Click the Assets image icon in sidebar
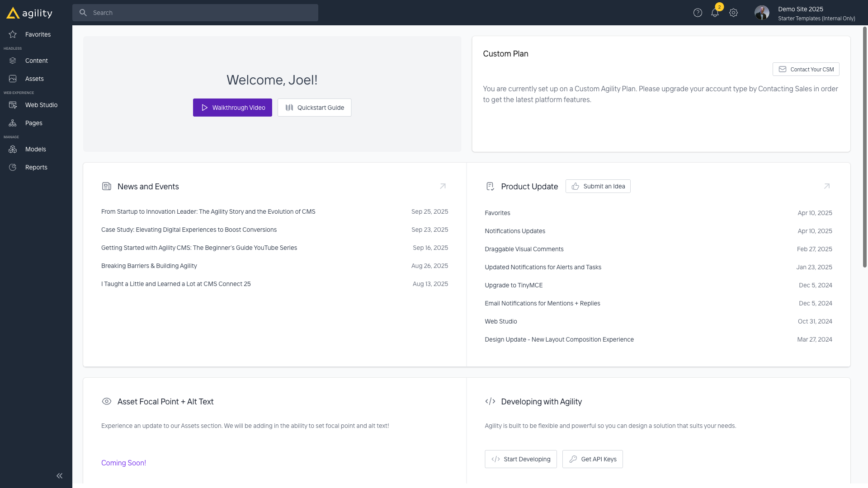 (13, 79)
